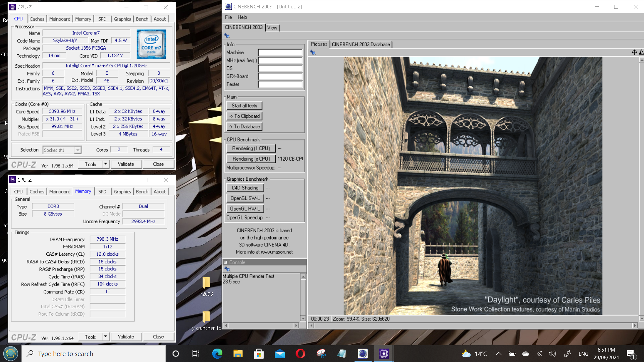Click the move-arrows icon in the Pictures panel
Image resolution: width=644 pixels, height=362 pixels.
[634, 52]
